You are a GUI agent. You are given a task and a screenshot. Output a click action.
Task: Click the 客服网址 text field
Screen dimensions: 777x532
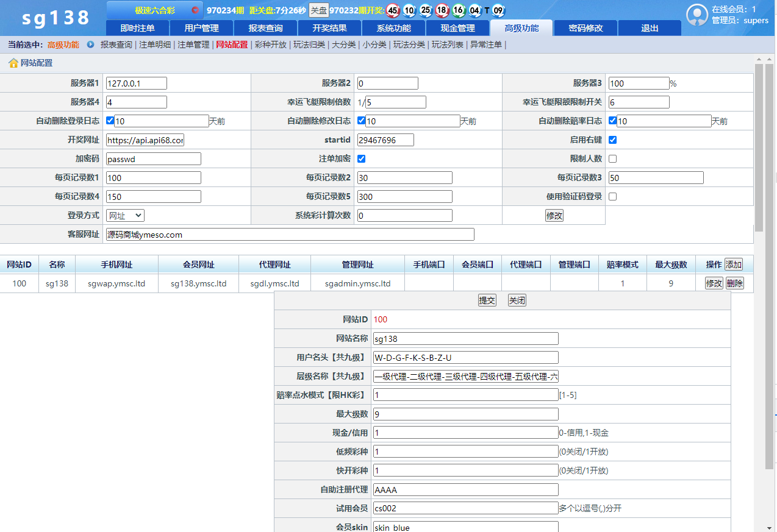(x=290, y=235)
